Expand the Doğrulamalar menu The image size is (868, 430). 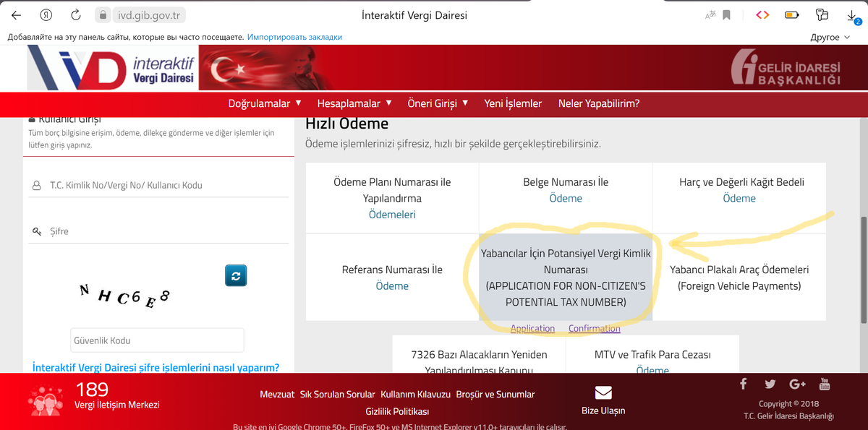[265, 103]
